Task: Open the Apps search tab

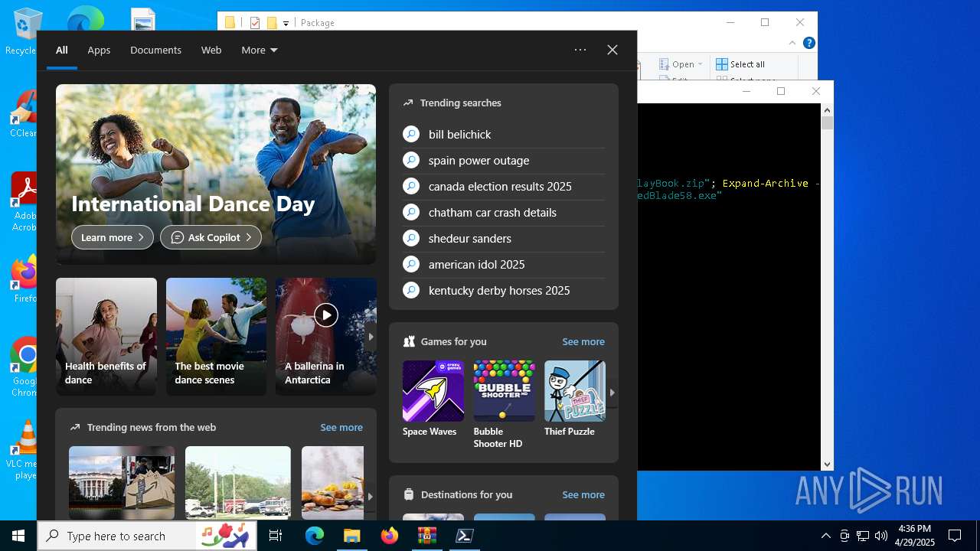Action: pos(99,50)
